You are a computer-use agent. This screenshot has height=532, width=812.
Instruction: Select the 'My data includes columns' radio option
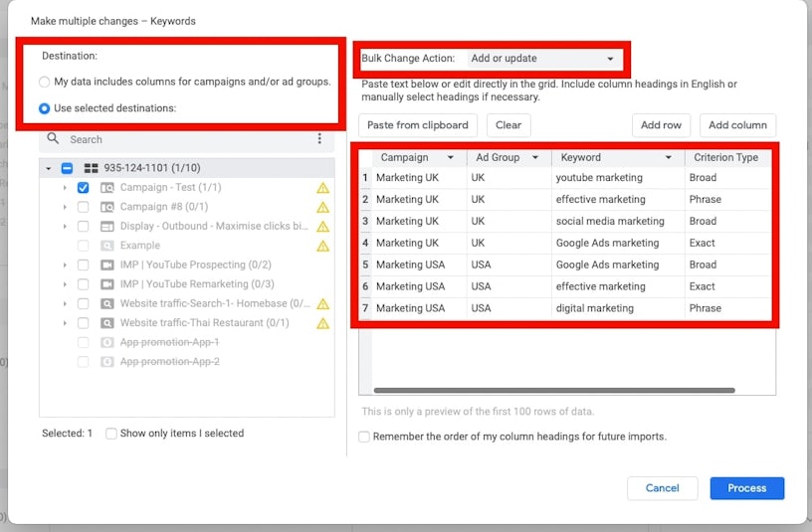click(44, 82)
